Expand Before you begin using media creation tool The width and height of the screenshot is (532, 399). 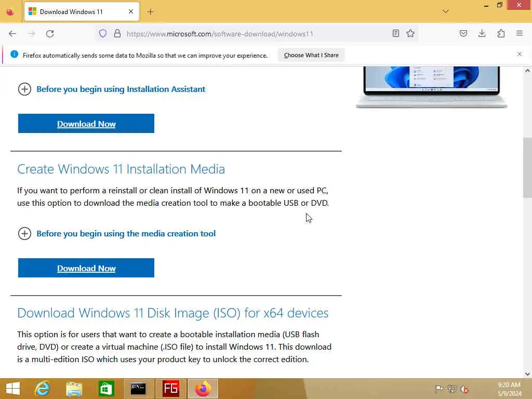point(116,233)
